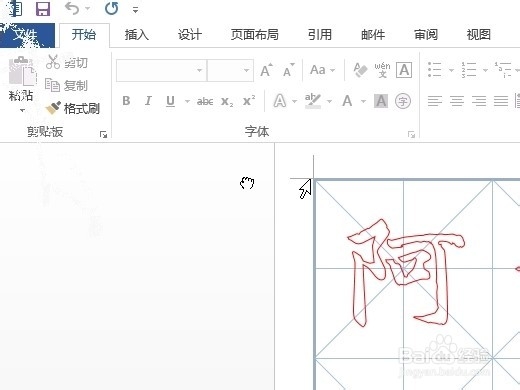Open the 字体 font dialog launcher
Viewport: 520px width, 390px height.
point(411,134)
